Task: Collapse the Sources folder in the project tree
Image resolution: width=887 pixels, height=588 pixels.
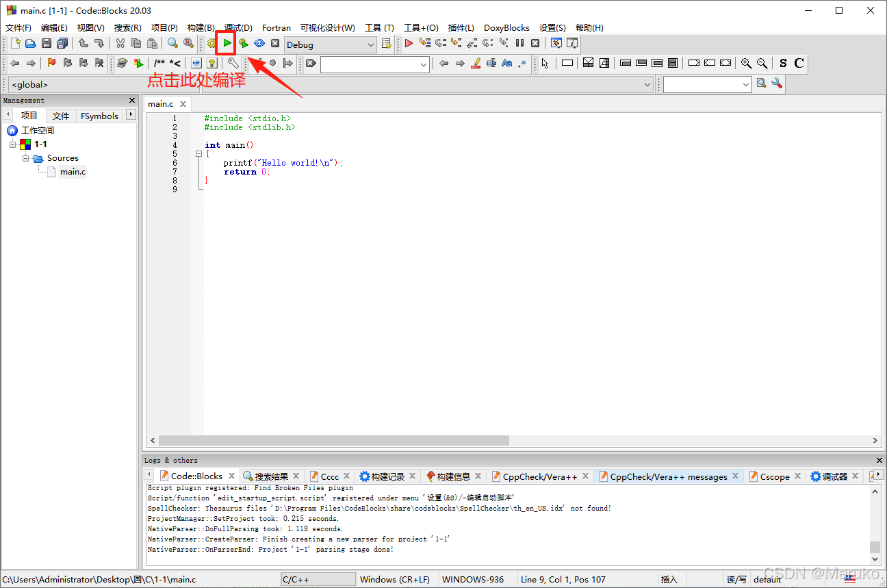Action: point(26,158)
